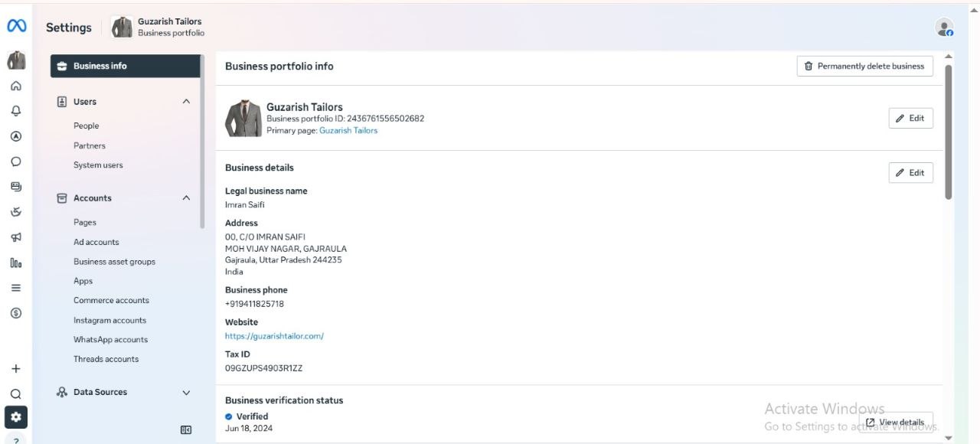This screenshot has width=980, height=444.
Task: Go to Home icon in left rail
Action: pyautogui.click(x=16, y=86)
